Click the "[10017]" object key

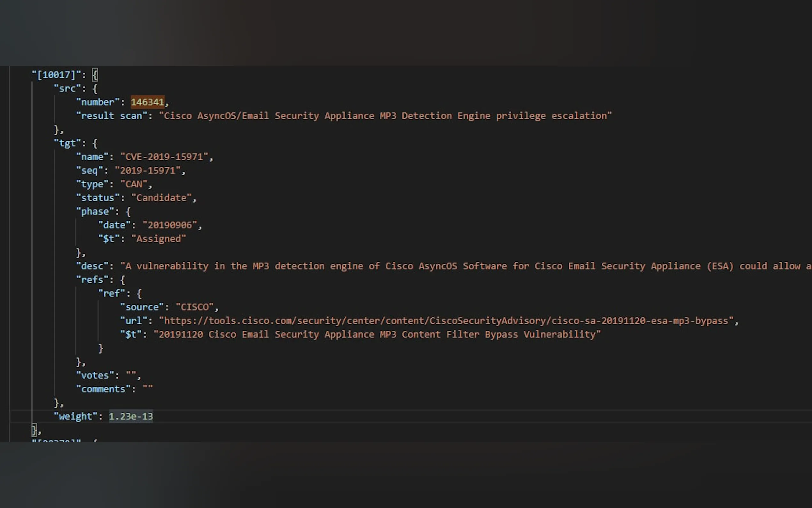56,75
